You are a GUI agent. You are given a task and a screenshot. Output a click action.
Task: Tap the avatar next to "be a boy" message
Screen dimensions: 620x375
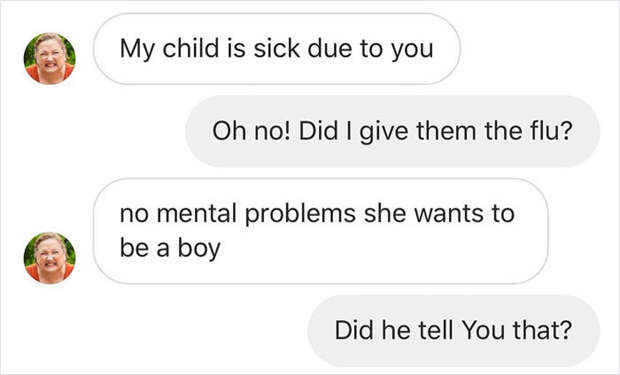point(50,258)
